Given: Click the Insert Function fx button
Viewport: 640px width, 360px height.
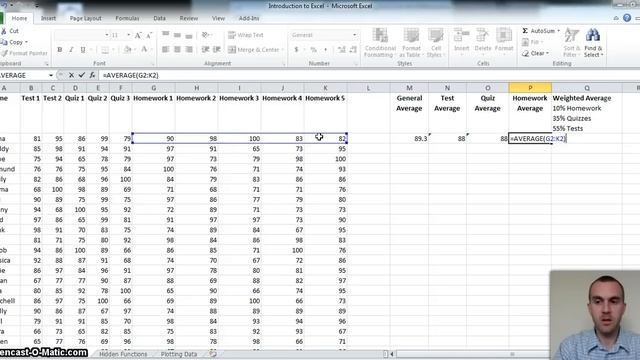Looking at the screenshot, I should click(92, 75).
